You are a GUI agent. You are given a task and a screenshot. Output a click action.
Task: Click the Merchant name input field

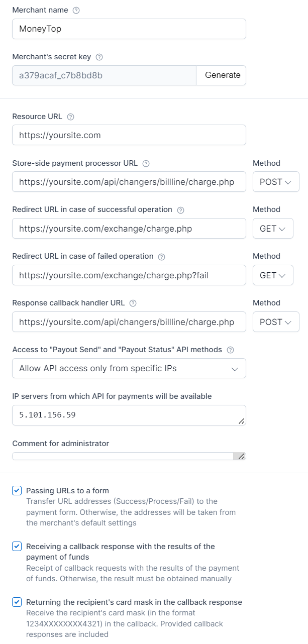point(129,29)
